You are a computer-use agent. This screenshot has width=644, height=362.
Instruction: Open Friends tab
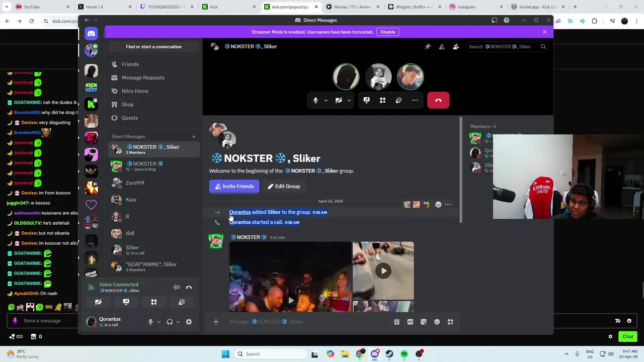(153, 64)
